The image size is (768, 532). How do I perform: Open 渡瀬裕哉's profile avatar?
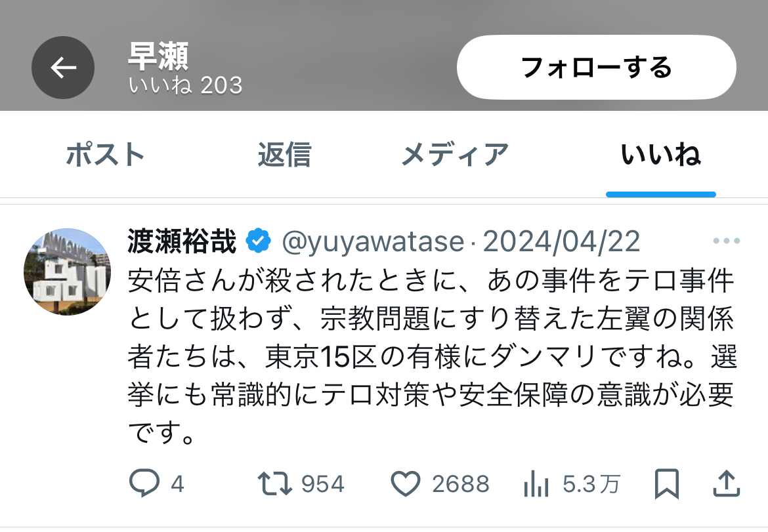click(67, 272)
